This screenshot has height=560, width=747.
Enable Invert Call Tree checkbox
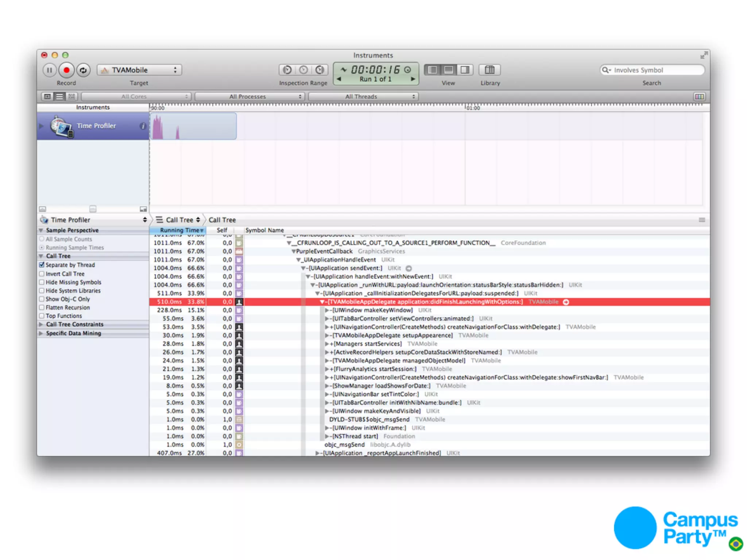pos(42,274)
